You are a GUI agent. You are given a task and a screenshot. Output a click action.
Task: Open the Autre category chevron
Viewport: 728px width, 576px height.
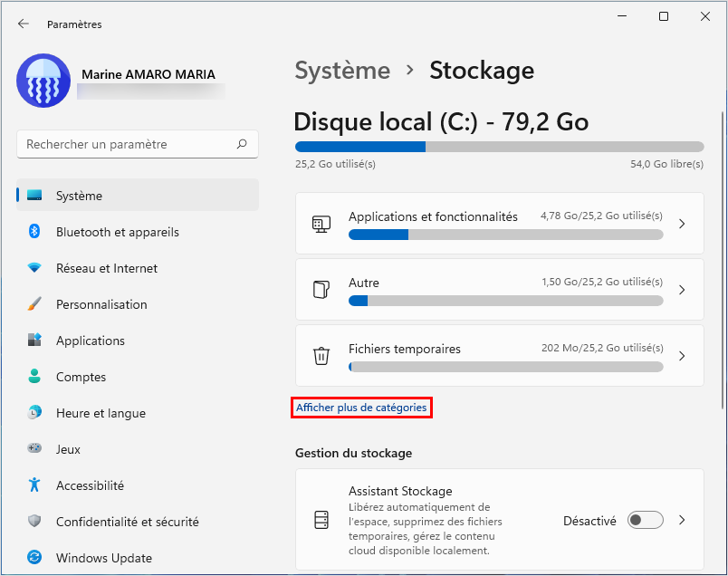click(x=682, y=290)
